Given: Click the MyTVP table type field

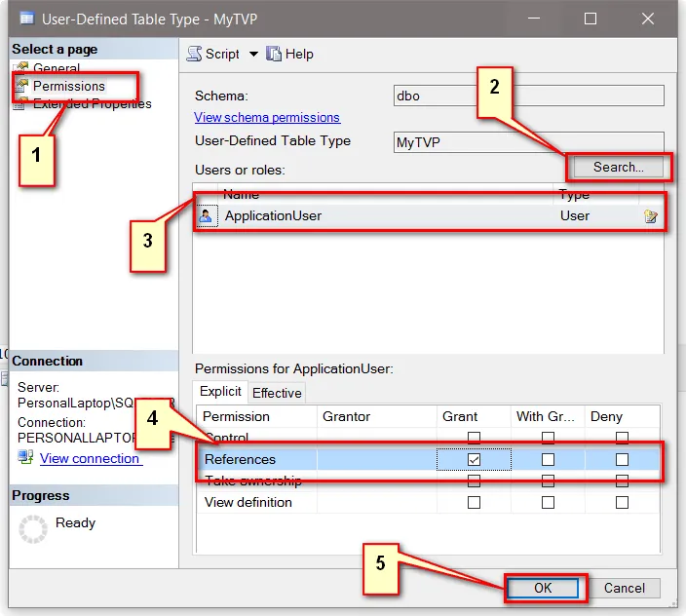Looking at the screenshot, I should 528,142.
